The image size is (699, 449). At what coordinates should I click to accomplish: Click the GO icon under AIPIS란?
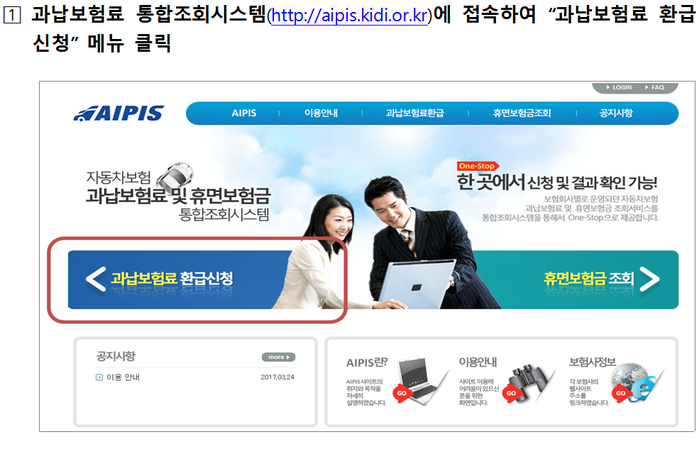coord(401,393)
